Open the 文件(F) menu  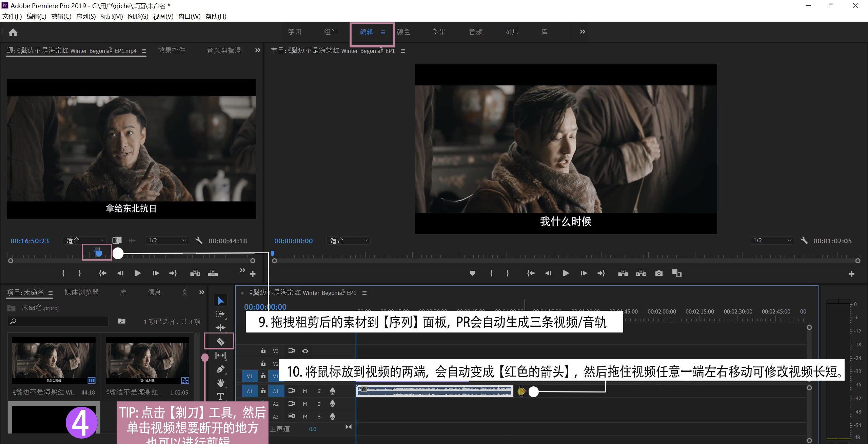(x=12, y=16)
